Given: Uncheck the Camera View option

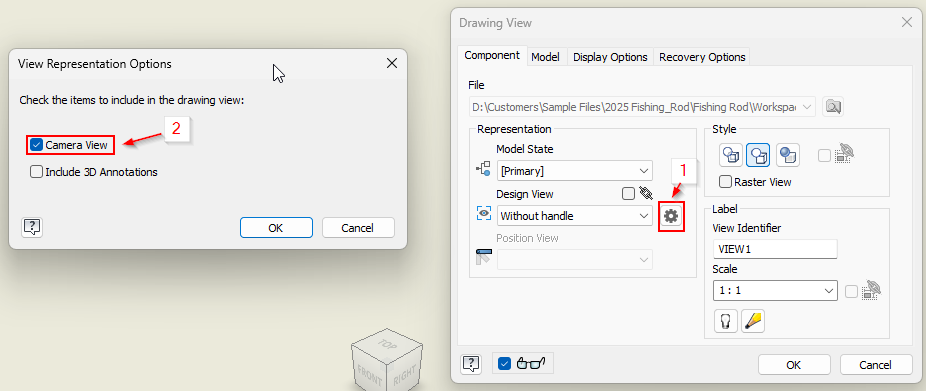Looking at the screenshot, I should point(37,145).
